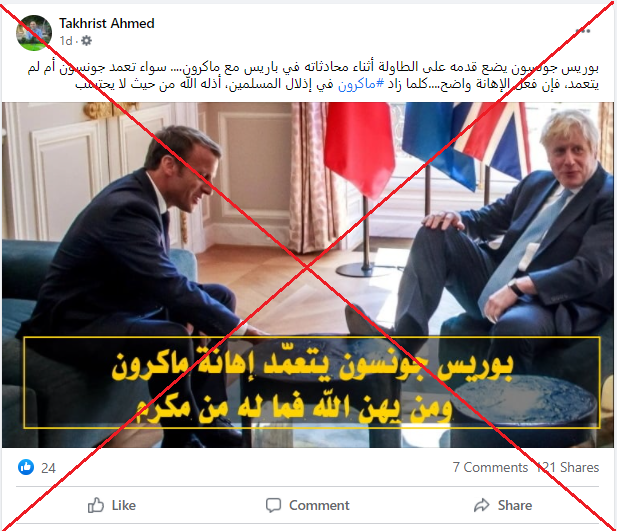617x531 pixels.
Task: Open the three-dot post options menu
Action: click(583, 31)
